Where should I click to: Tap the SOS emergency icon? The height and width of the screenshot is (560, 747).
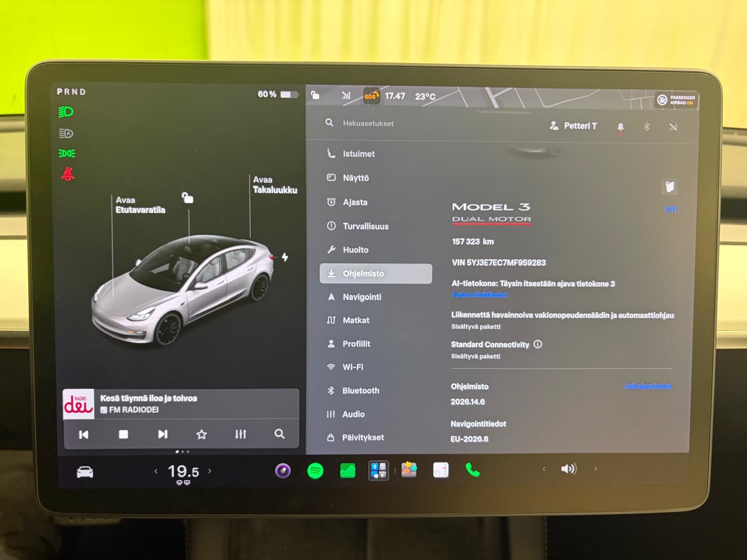[371, 96]
